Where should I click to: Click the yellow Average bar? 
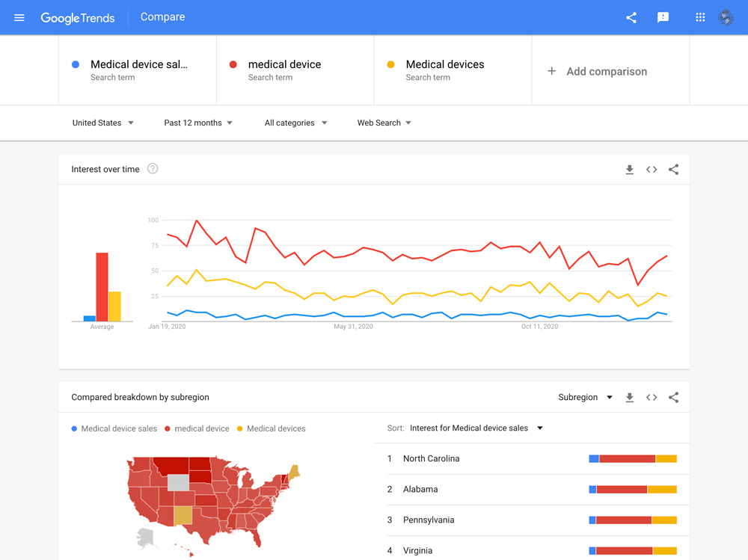pos(114,307)
